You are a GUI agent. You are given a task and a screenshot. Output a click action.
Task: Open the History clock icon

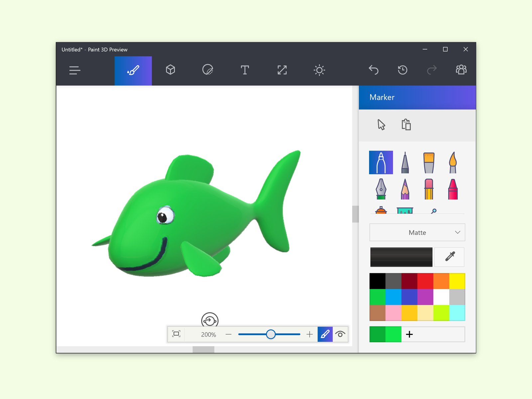point(403,70)
